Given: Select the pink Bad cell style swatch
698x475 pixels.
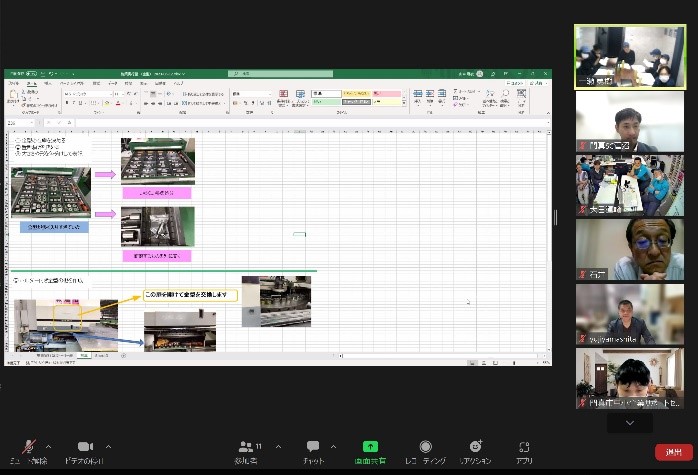Looking at the screenshot, I should [x=387, y=93].
